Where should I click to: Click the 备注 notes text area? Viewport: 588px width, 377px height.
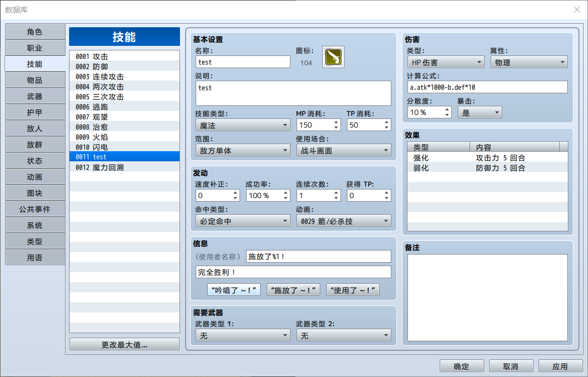pyautogui.click(x=487, y=297)
